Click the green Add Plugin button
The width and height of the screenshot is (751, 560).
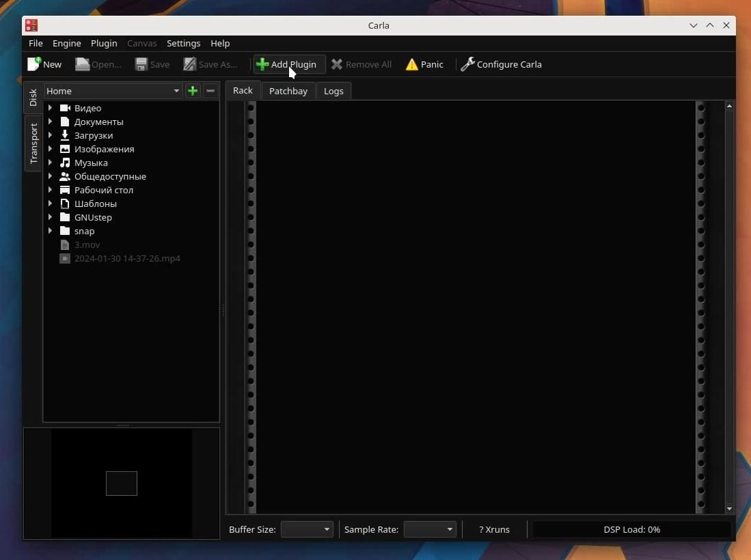289,64
